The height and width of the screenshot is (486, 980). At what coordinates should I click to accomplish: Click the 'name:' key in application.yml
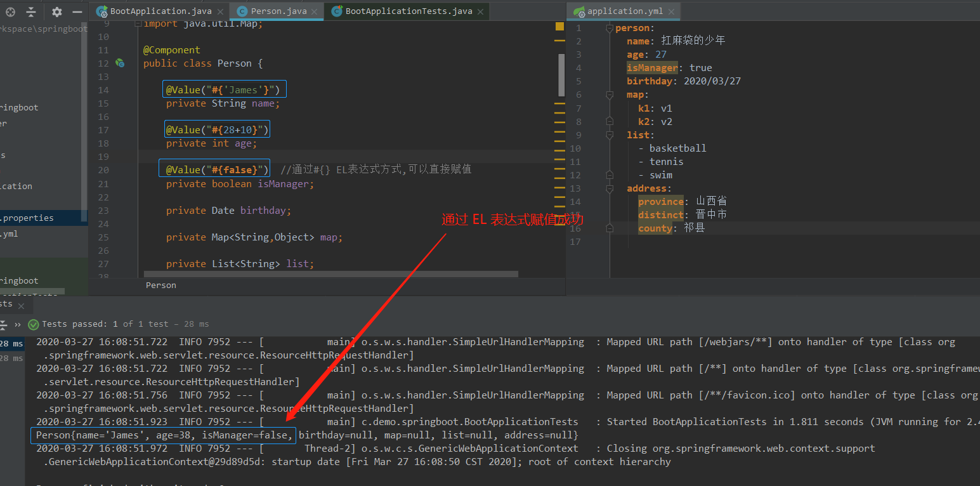point(641,41)
